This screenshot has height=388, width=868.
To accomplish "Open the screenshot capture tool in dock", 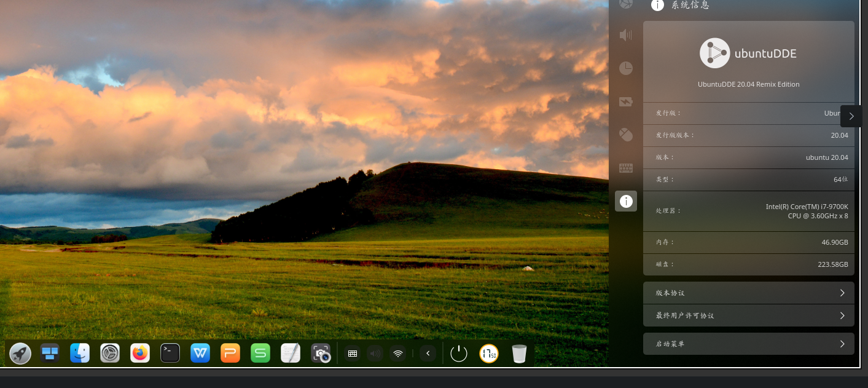I will coord(321,353).
